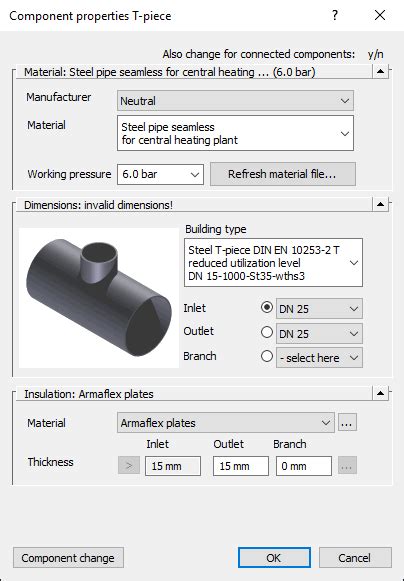
Task: Toggle the y/n connected components option
Action: [x=375, y=54]
